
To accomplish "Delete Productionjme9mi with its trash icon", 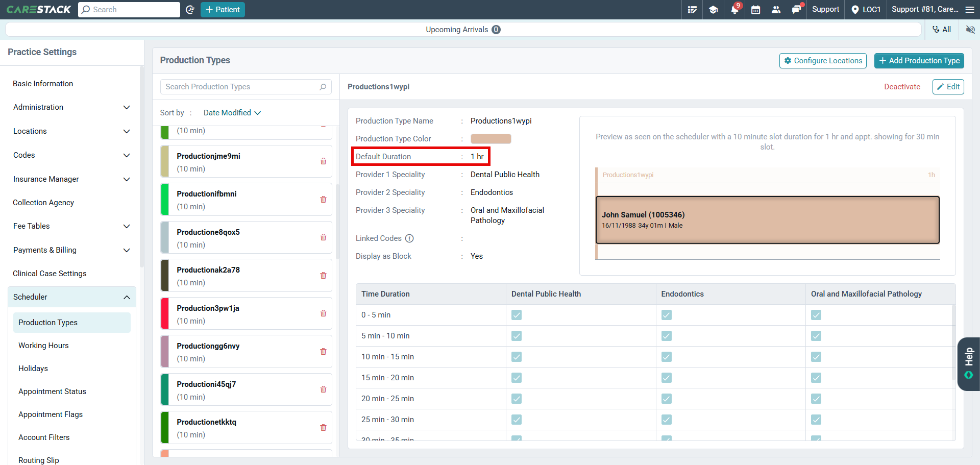I will [x=323, y=161].
